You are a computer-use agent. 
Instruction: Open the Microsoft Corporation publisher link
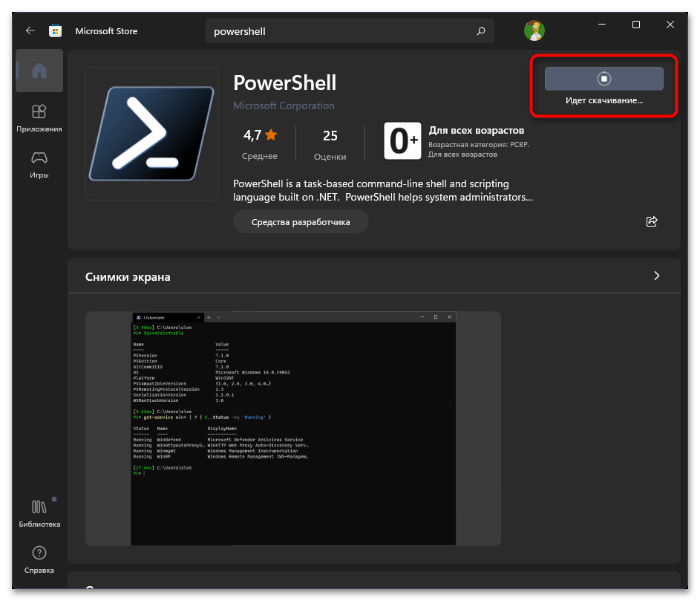pos(284,105)
